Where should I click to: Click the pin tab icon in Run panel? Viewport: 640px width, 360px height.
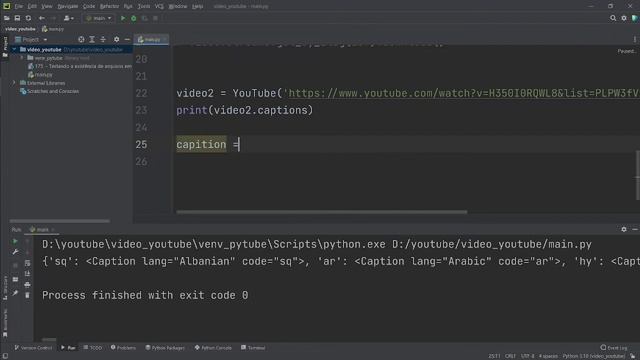pos(15,293)
